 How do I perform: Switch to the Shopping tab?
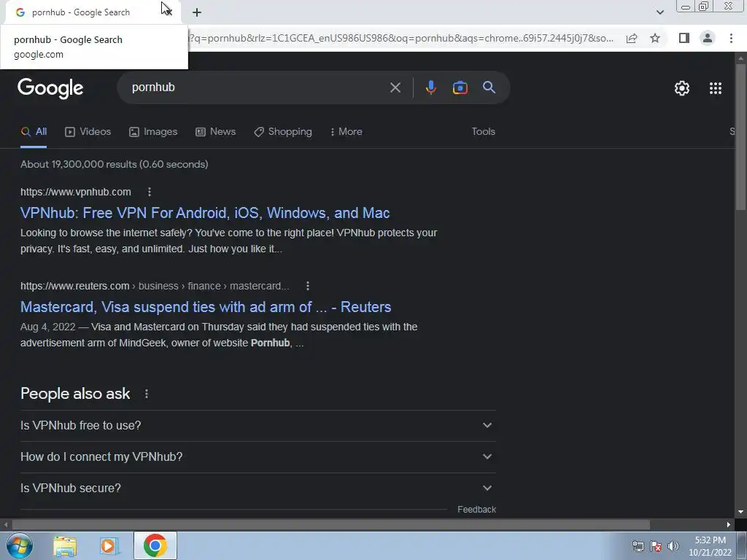coord(283,132)
